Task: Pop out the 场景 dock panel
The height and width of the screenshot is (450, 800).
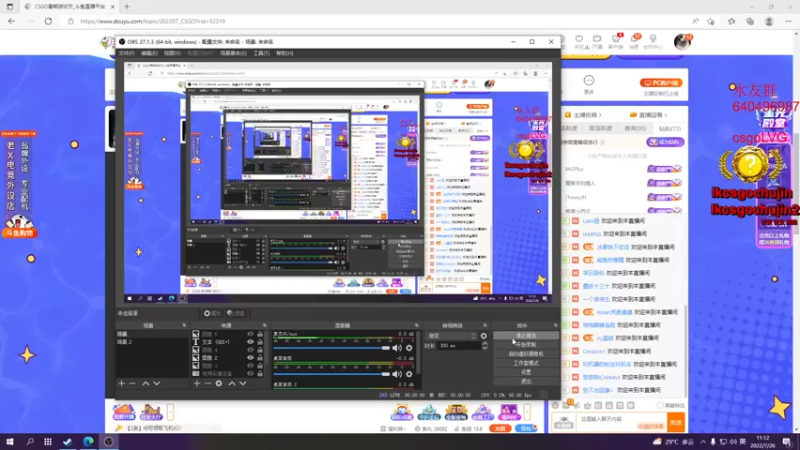Action: tap(184, 326)
